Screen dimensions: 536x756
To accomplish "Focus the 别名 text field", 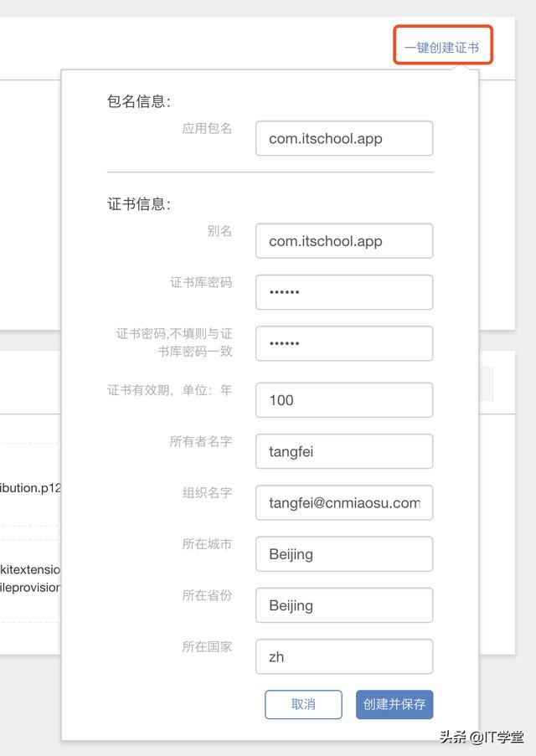I will click(344, 241).
